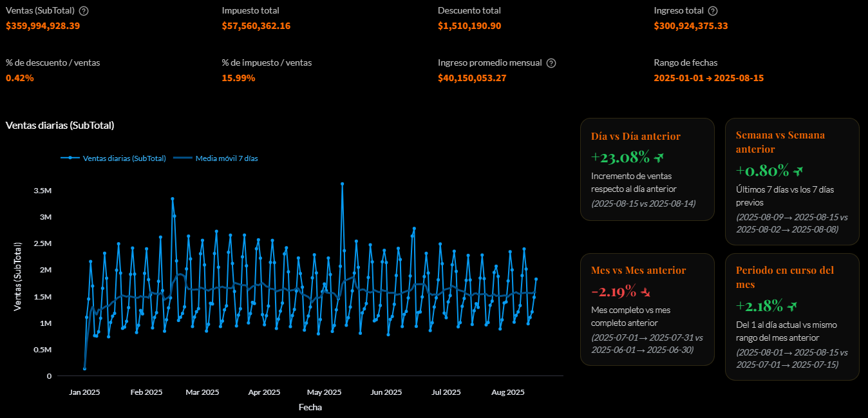Select the Mes vs Mes anterior card title
Image resolution: width=868 pixels, height=418 pixels.
pos(638,271)
